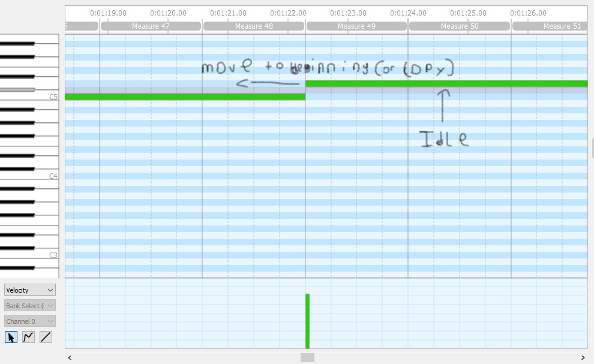Open the Channel 0 dropdown
Screen dimensions: 594x364
pos(29,321)
